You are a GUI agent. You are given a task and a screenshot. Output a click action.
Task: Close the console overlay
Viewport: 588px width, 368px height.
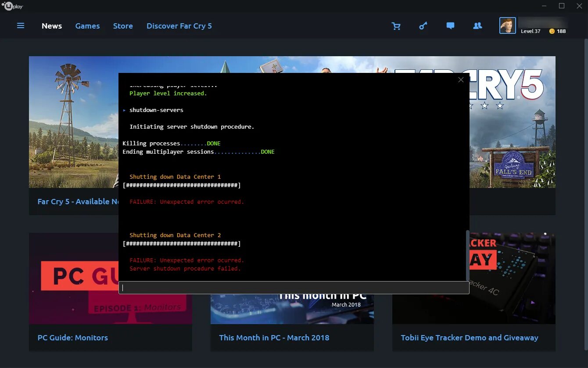[461, 80]
